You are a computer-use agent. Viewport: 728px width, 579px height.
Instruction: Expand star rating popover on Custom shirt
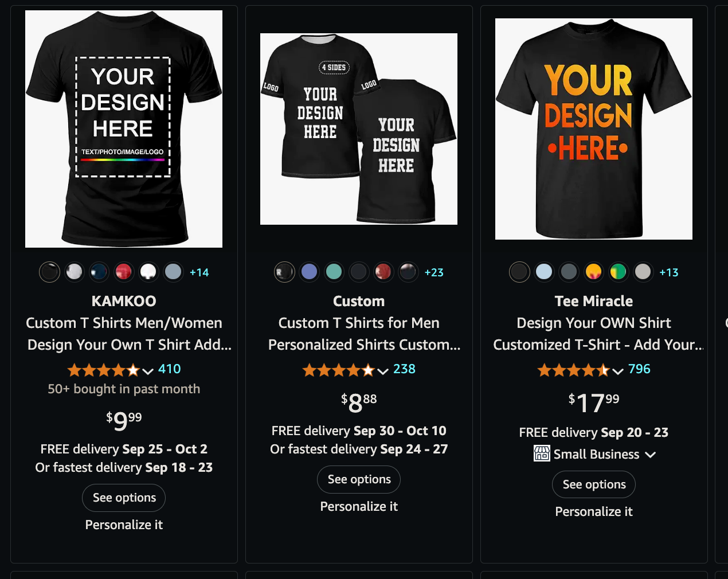[x=346, y=370]
